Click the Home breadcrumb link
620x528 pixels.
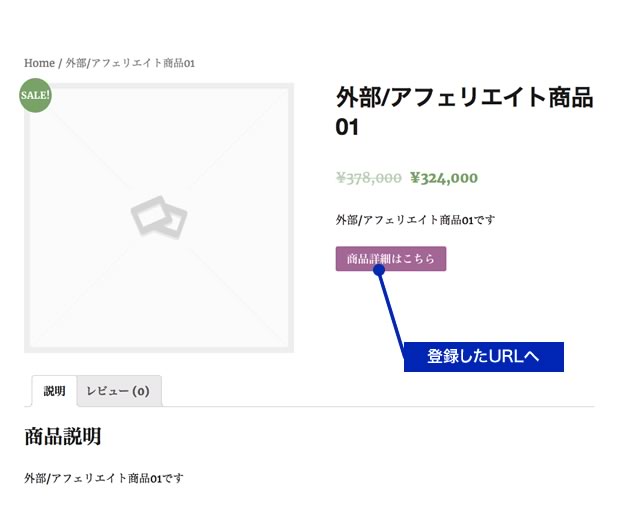pyautogui.click(x=39, y=63)
